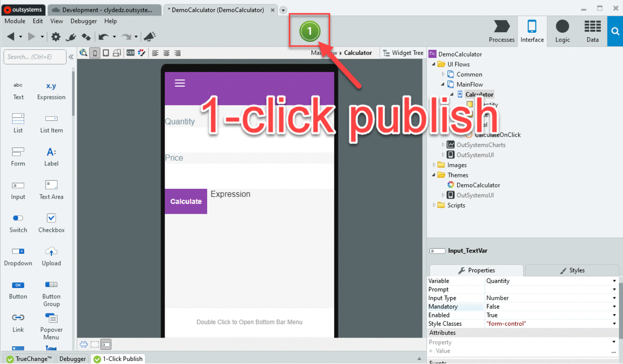Open the Styles properties tab
The width and height of the screenshot is (623, 364).
(x=572, y=270)
